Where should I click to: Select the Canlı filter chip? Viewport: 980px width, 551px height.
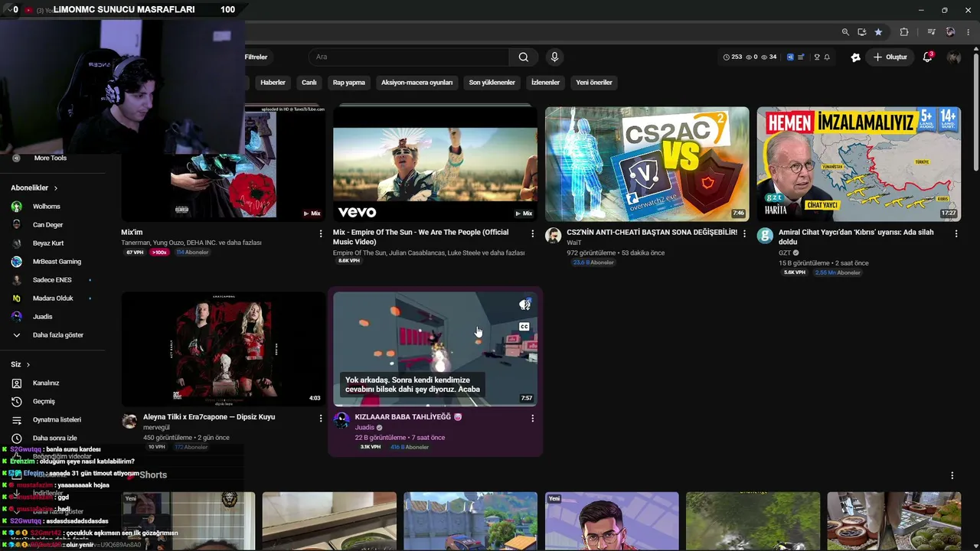(x=309, y=83)
